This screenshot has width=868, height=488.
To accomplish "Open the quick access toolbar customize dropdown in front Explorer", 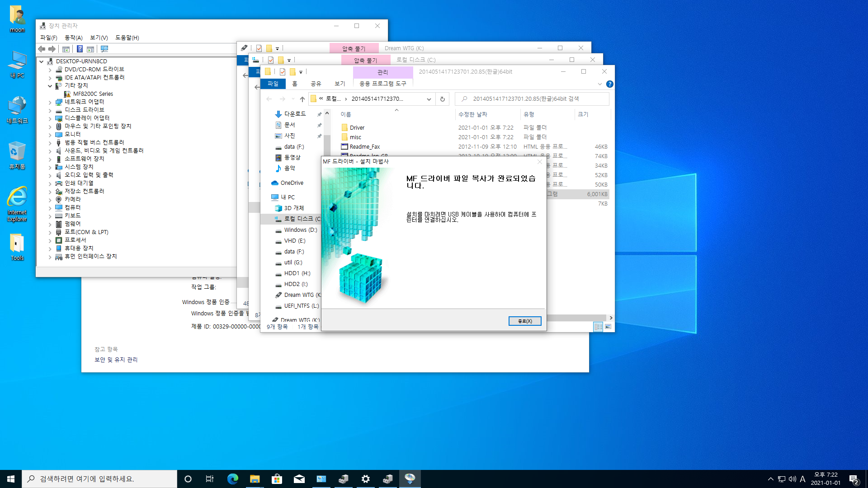I will click(301, 72).
